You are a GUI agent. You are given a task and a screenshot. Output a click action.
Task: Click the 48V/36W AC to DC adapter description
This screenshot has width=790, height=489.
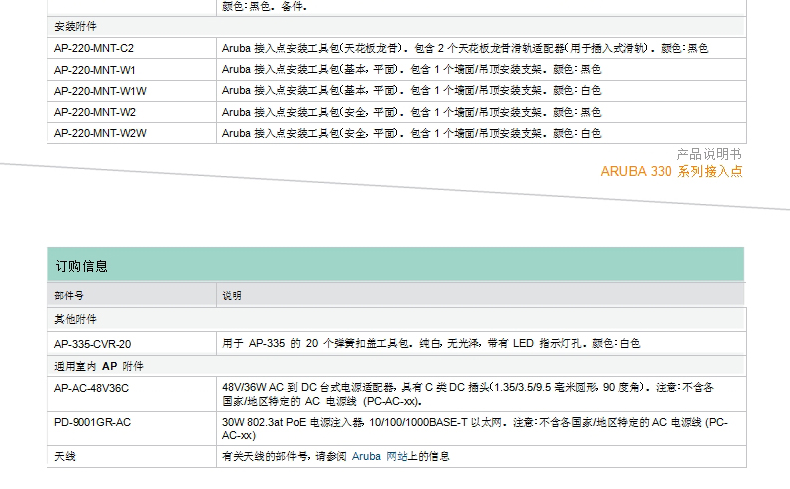coord(468,394)
